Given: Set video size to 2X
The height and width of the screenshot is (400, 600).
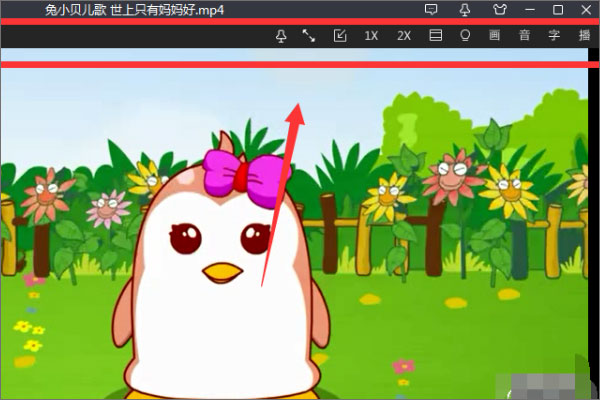Looking at the screenshot, I should (403, 36).
